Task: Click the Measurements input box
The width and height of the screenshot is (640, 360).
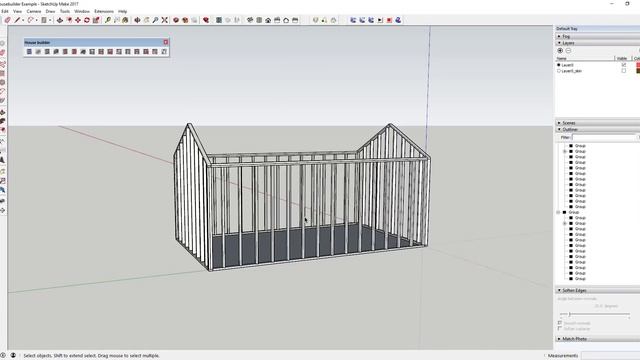Action: (611, 356)
